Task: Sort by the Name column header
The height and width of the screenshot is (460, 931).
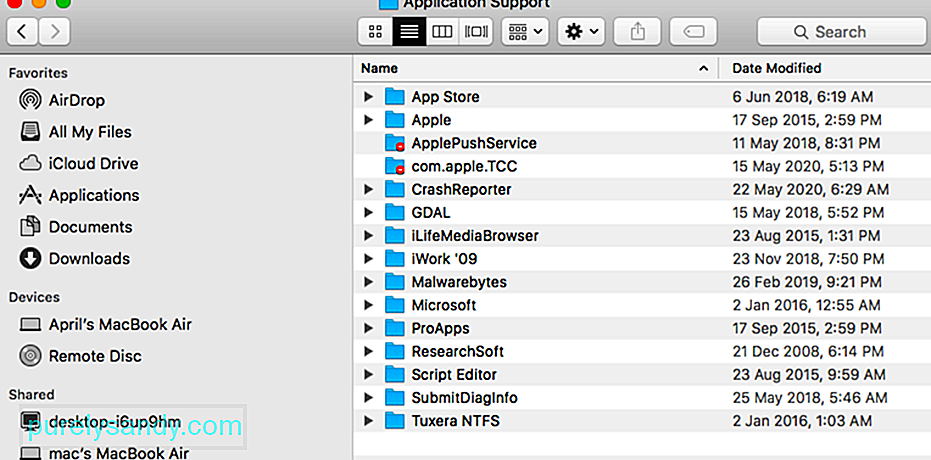Action: (536, 68)
